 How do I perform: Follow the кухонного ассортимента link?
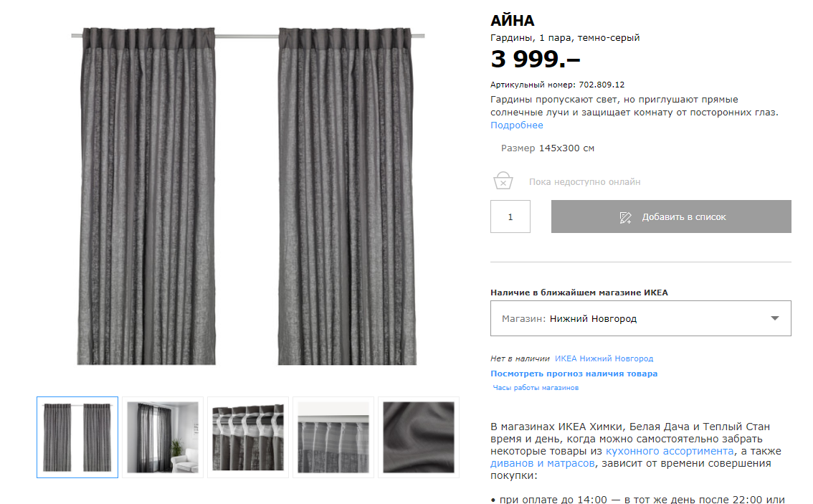(670, 451)
